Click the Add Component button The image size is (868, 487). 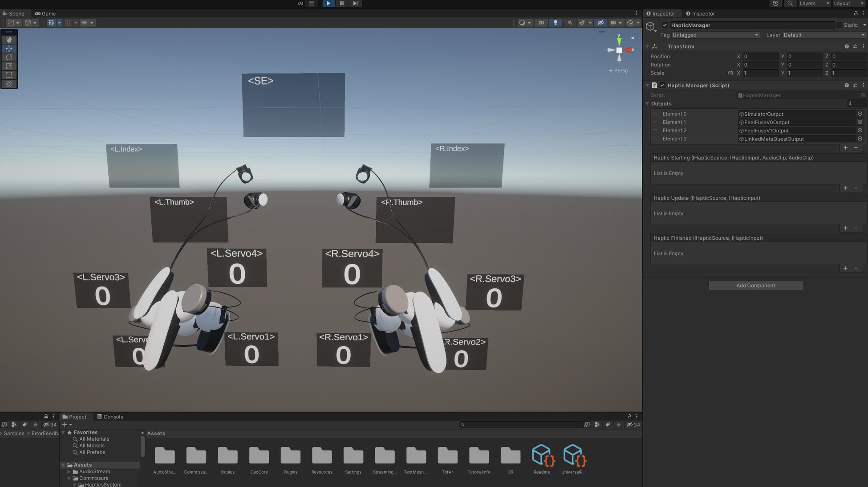pyautogui.click(x=755, y=286)
